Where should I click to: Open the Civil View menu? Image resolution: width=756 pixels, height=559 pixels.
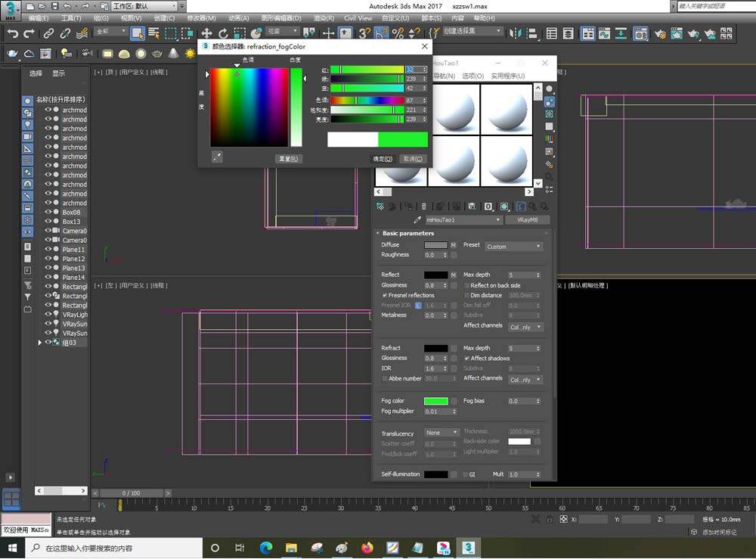(x=358, y=18)
